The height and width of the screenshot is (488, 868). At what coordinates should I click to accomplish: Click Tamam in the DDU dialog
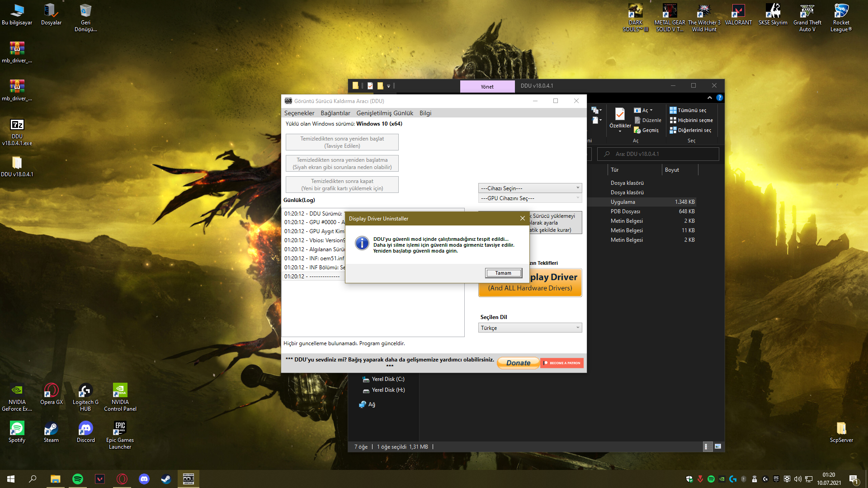tap(503, 273)
